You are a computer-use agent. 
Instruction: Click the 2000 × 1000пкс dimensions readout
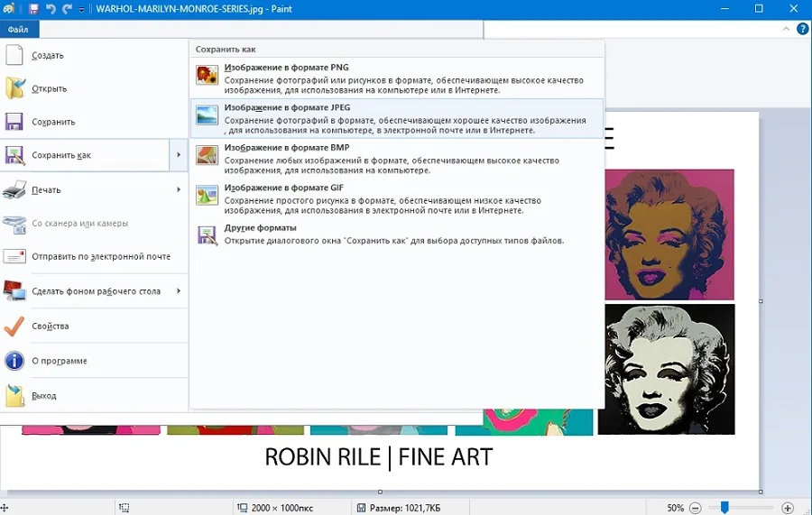[x=282, y=509]
